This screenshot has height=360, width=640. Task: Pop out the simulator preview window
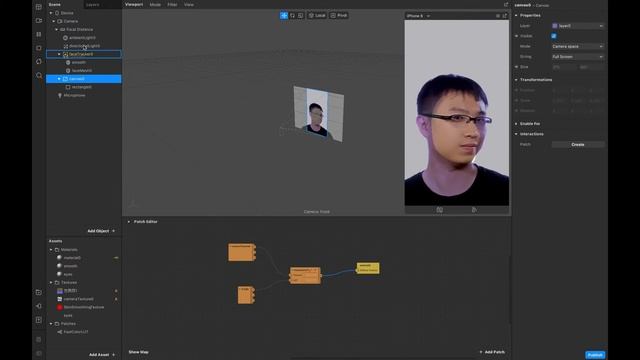click(505, 16)
